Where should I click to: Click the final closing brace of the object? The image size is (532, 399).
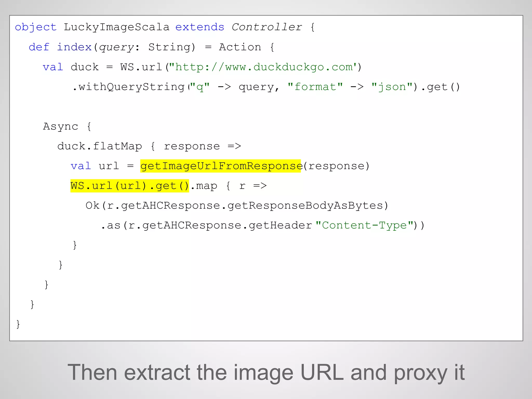(18, 324)
